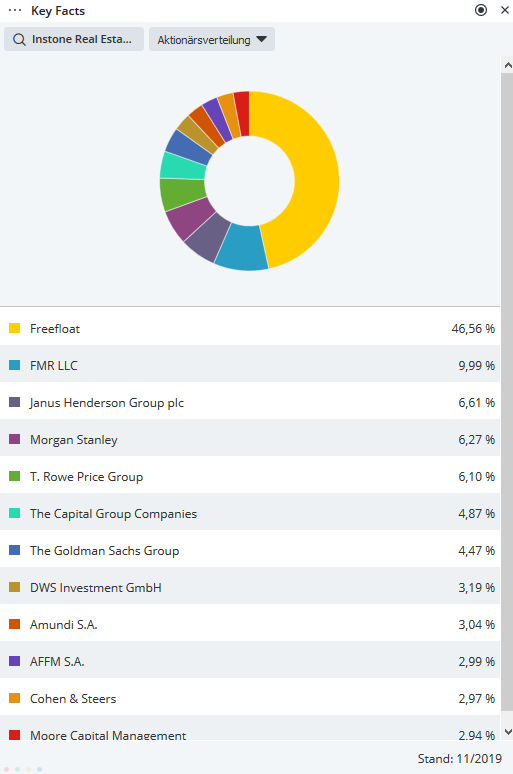Select the Janus Henderson Group plc label
Viewport: 513px width, 774px height.
coord(107,403)
